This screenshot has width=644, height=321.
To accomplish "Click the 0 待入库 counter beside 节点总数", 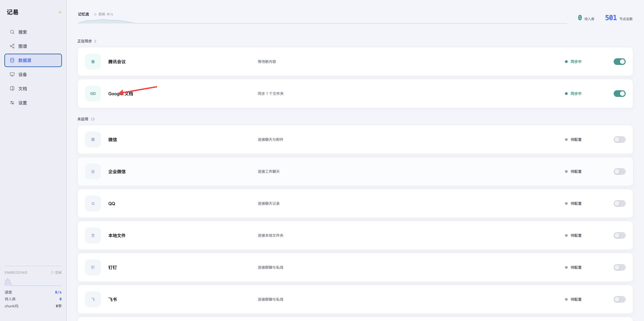I will coord(586,18).
